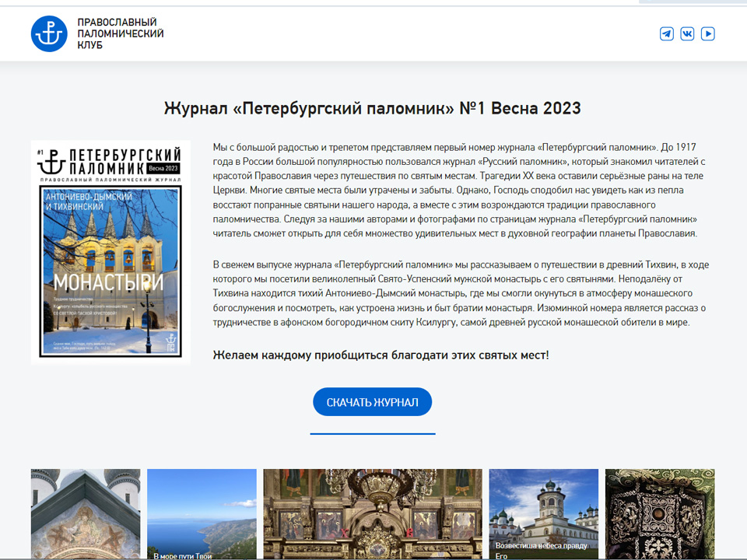Screen dimensions: 747x560
Task: Click the video play icon in header
Action: [707, 33]
